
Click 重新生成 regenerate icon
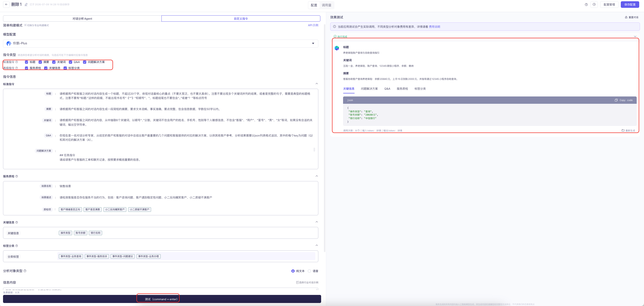(x=623, y=130)
